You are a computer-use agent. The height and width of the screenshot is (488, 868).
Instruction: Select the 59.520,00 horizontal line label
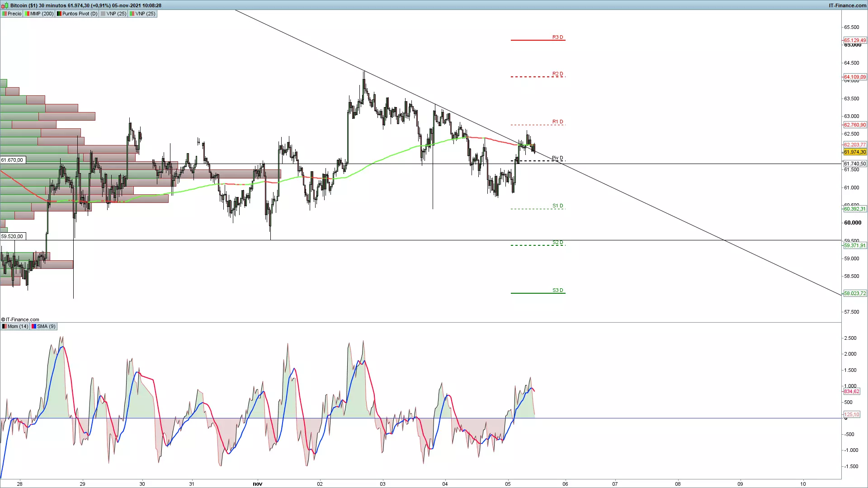click(x=13, y=236)
